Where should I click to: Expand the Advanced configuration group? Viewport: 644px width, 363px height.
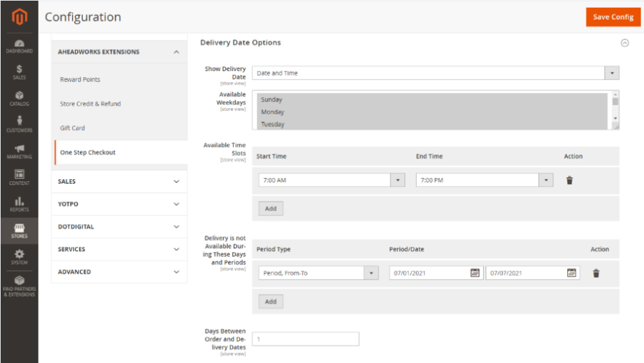pyautogui.click(x=119, y=271)
